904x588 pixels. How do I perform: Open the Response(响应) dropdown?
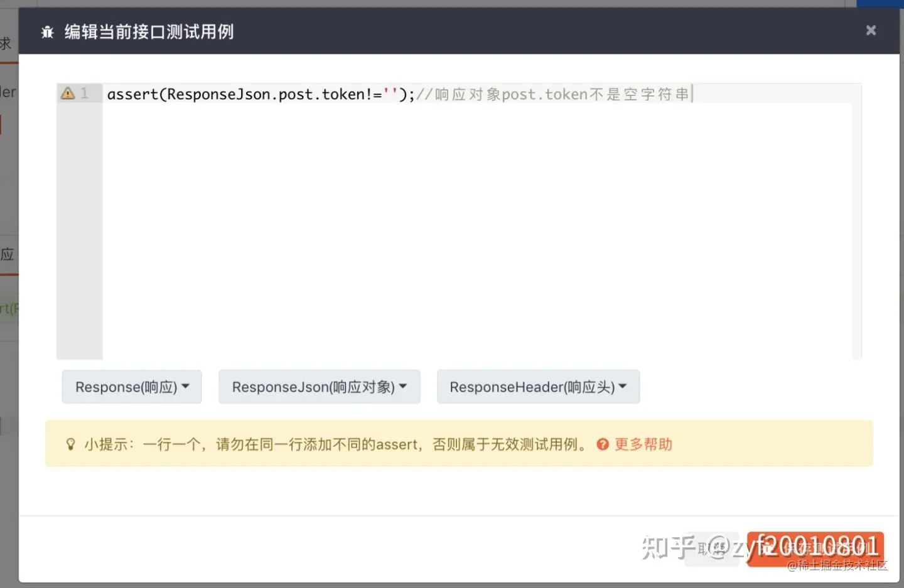tap(132, 387)
